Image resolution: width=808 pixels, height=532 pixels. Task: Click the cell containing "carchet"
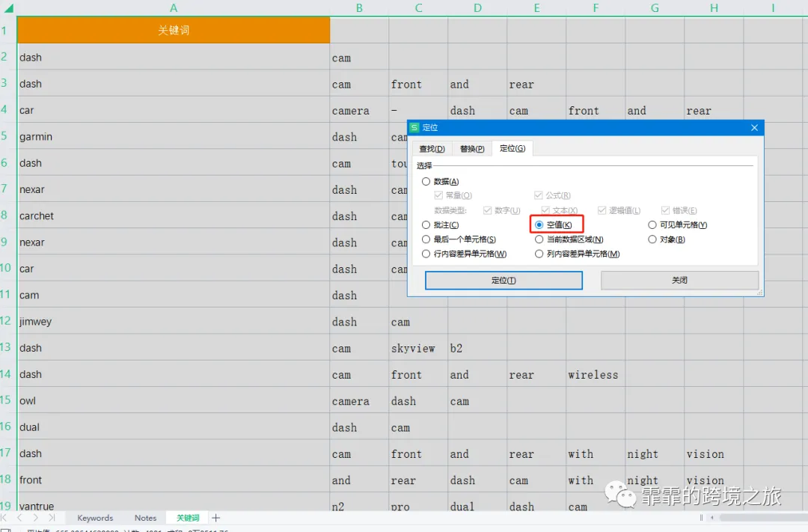tap(174, 215)
